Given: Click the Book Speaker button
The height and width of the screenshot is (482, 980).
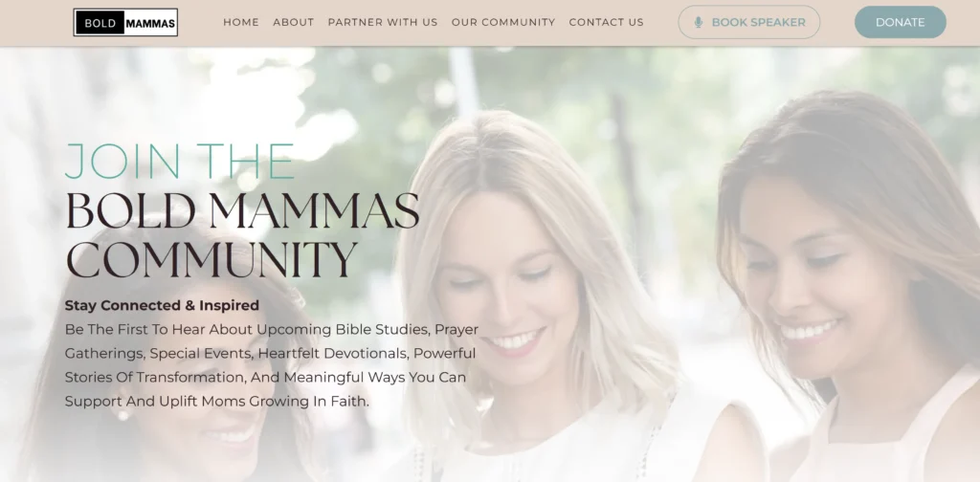Looking at the screenshot, I should click(748, 23).
